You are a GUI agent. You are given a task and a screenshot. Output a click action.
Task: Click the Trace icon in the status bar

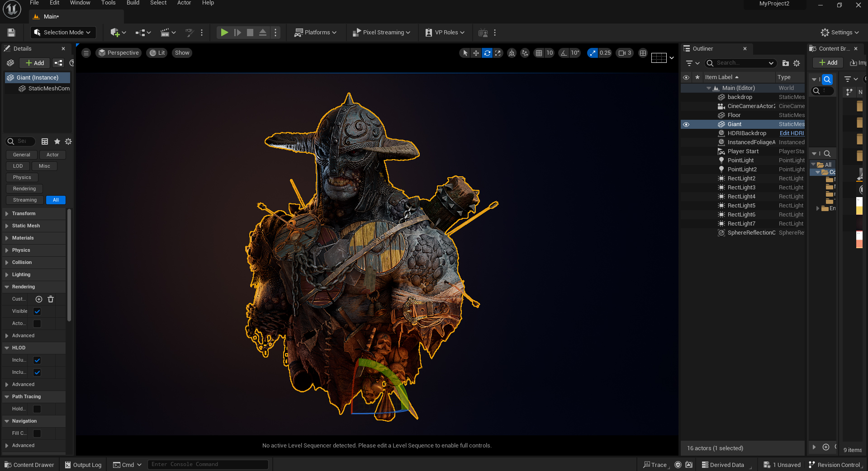[x=655, y=465]
